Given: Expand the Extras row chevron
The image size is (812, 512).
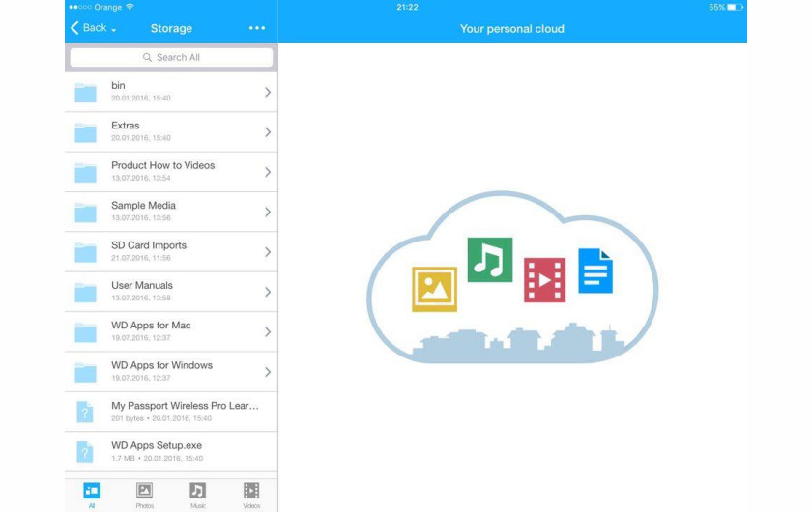Looking at the screenshot, I should pyautogui.click(x=268, y=132).
